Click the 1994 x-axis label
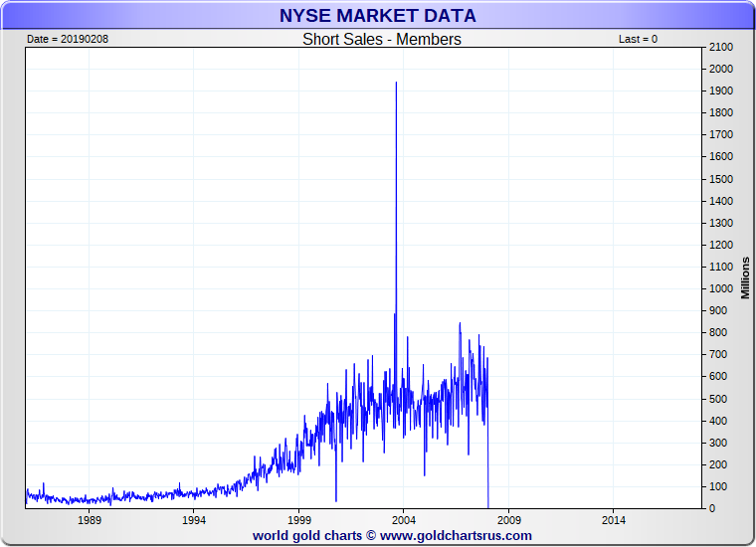This screenshot has width=756, height=547. click(x=194, y=520)
